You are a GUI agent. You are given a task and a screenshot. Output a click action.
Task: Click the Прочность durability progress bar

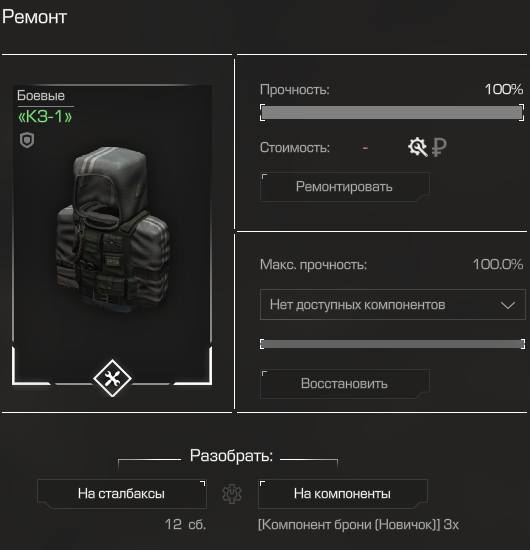(x=392, y=113)
